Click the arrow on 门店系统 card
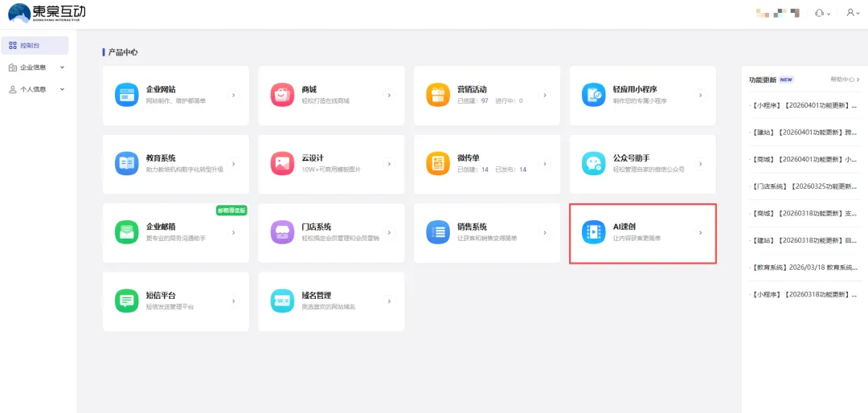The width and height of the screenshot is (868, 413). pyautogui.click(x=389, y=232)
